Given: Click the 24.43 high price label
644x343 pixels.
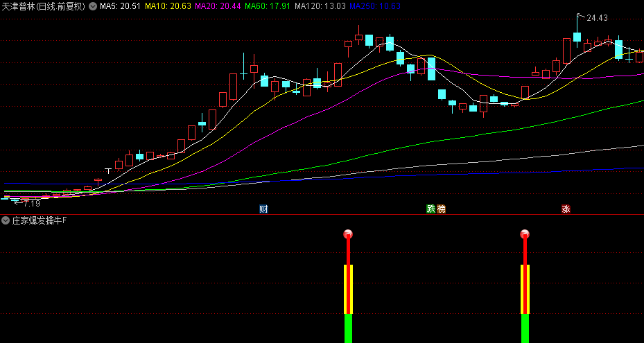Looking at the screenshot, I should click(x=597, y=17).
